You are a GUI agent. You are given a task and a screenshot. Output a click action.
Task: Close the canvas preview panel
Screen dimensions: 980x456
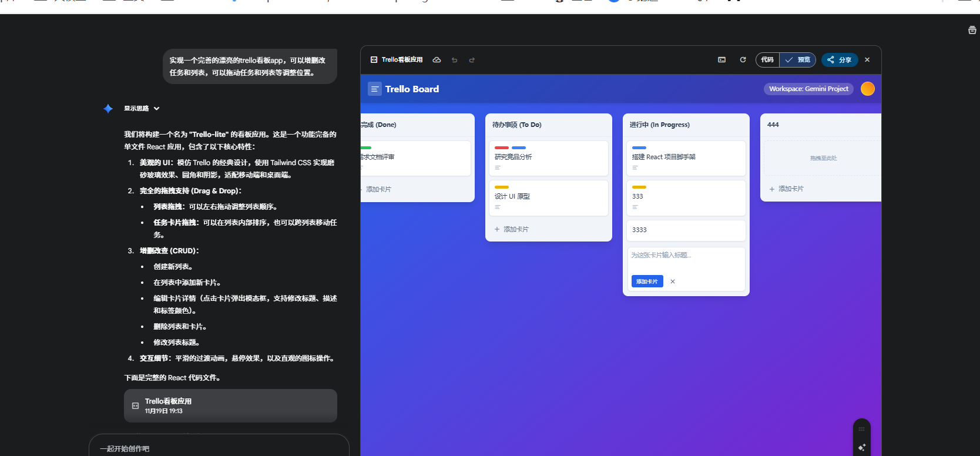[x=867, y=60]
